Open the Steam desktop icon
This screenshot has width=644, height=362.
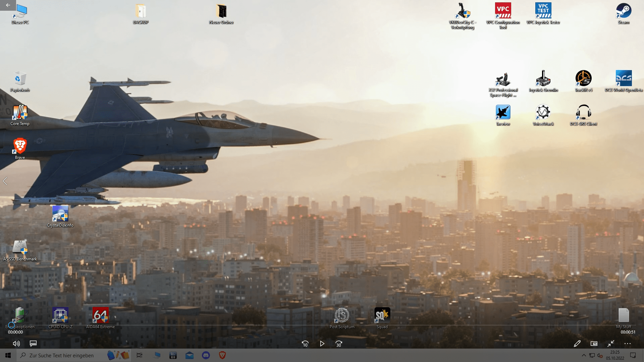(x=624, y=14)
